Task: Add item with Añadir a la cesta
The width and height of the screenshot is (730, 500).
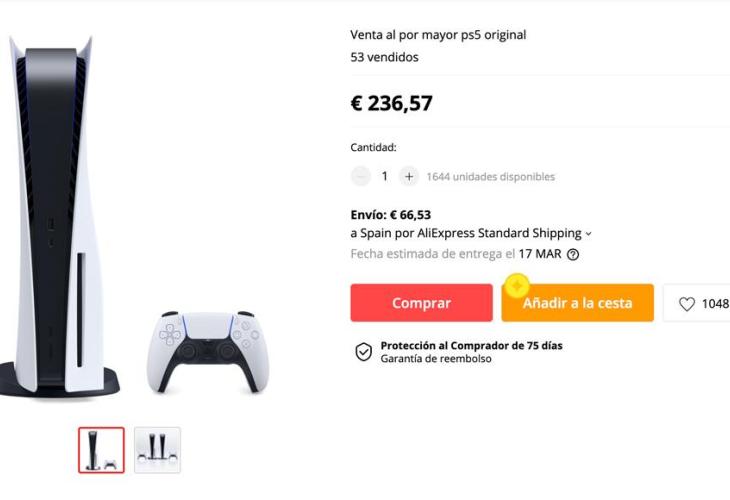Action: [577, 303]
